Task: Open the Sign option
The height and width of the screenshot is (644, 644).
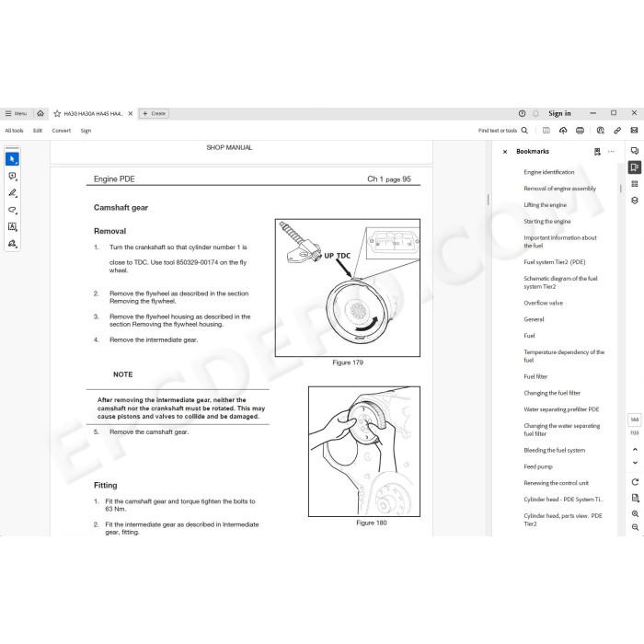Action: coord(86,131)
